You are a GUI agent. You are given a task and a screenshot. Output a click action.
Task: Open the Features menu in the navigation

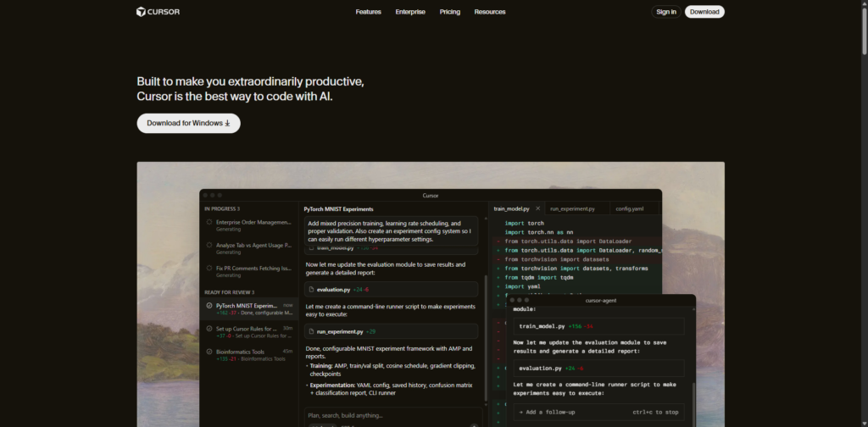(x=368, y=12)
